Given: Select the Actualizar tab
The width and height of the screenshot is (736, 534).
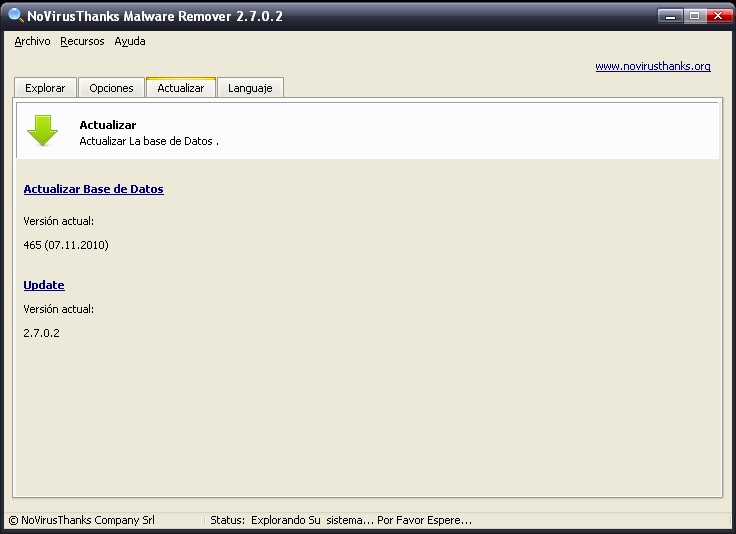Looking at the screenshot, I should tap(181, 87).
